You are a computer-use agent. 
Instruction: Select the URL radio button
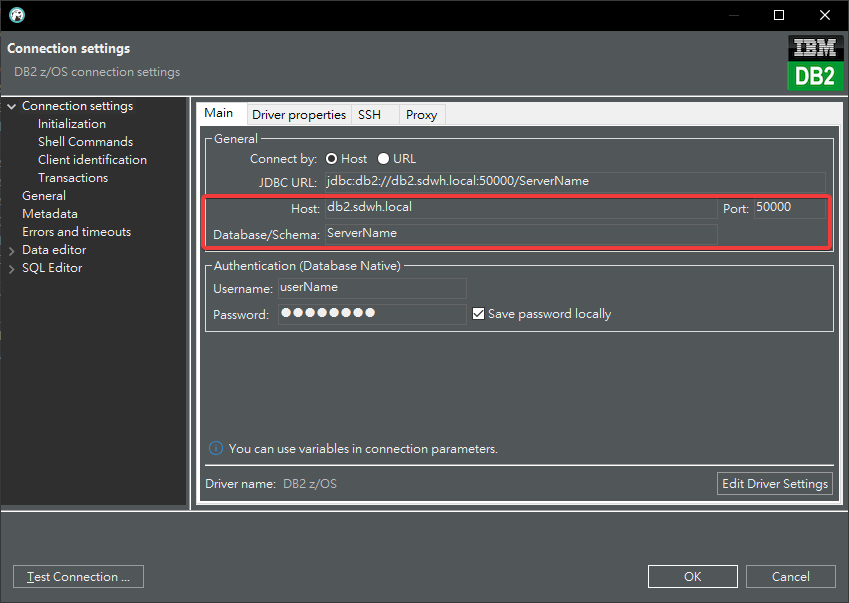pos(384,159)
